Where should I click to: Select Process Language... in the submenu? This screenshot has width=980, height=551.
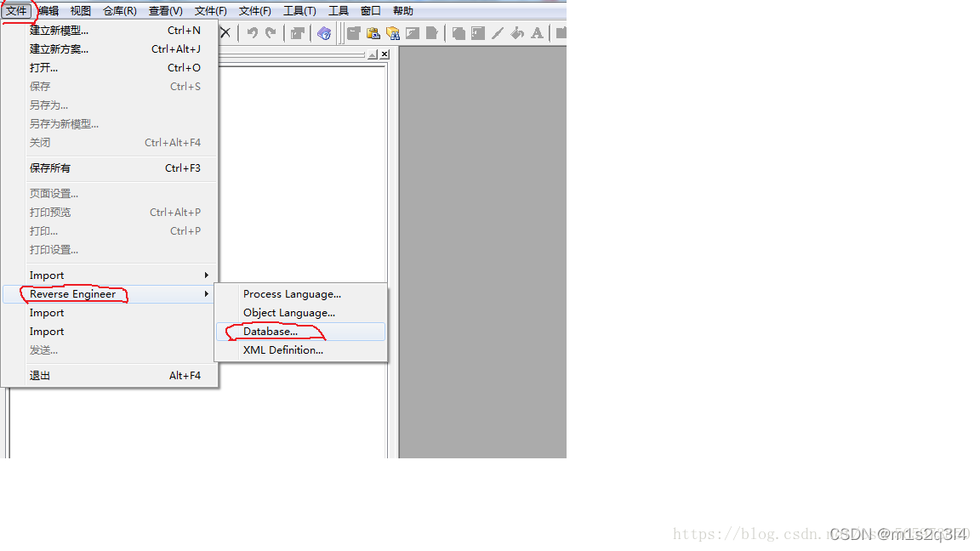pos(300,294)
